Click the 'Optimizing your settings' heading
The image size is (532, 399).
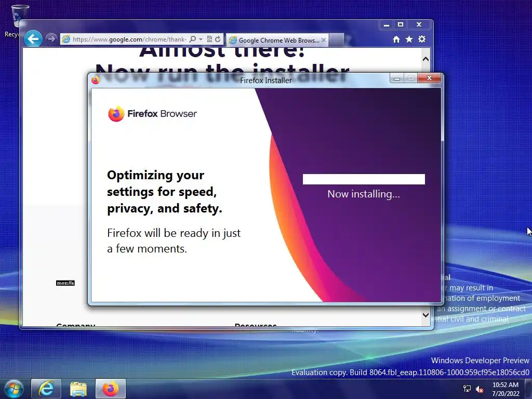(165, 192)
